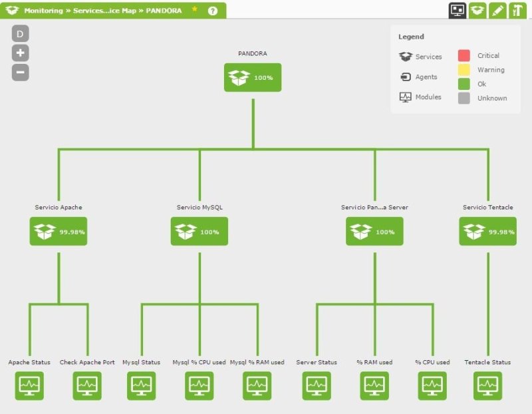Screen dimensions: 532x414
Task: Open the Apache Status module icon
Action: click(x=29, y=386)
